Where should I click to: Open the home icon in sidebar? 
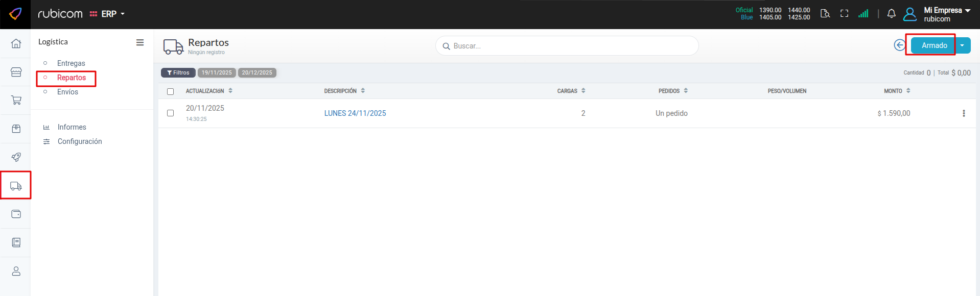pos(16,43)
